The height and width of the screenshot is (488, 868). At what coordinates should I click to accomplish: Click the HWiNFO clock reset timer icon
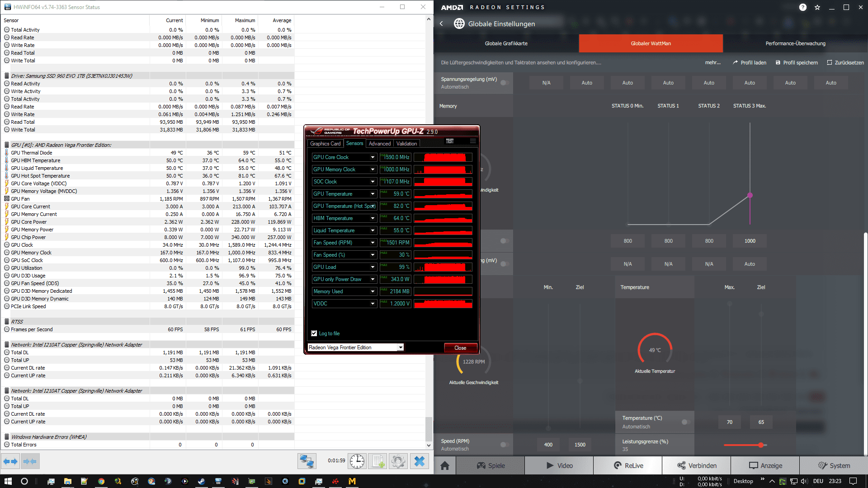click(x=357, y=461)
